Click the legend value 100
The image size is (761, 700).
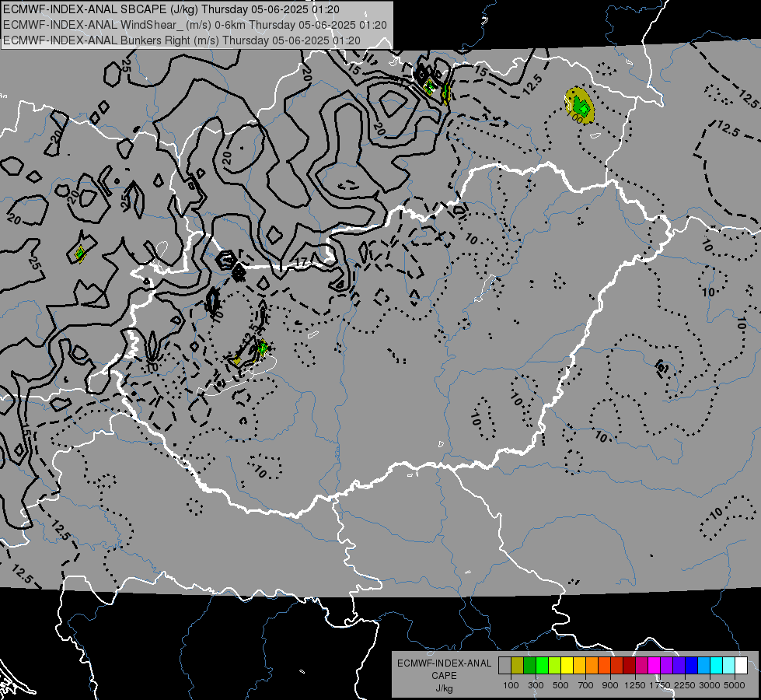pos(511,685)
